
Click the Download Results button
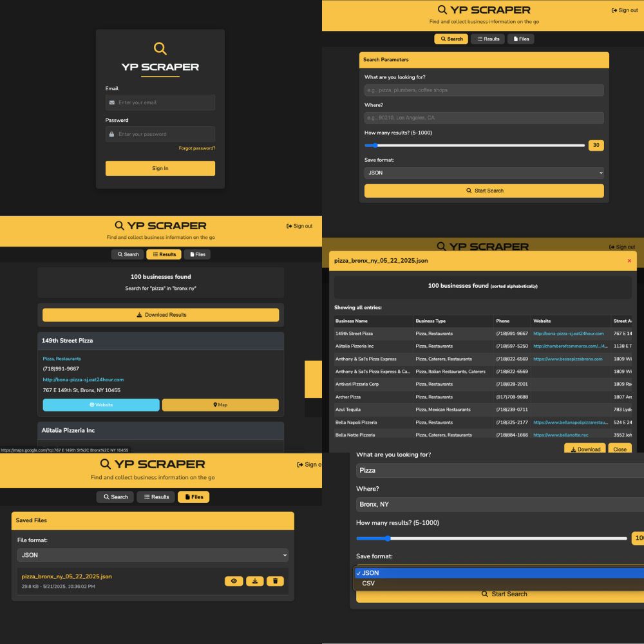point(160,315)
